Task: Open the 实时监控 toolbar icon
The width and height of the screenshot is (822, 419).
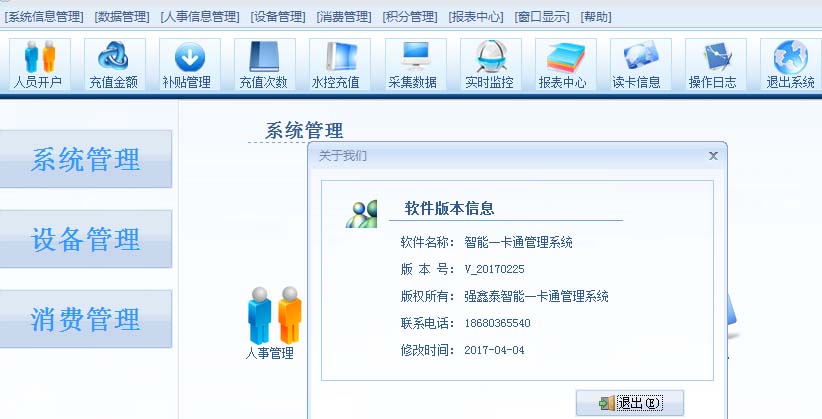Action: point(490,65)
